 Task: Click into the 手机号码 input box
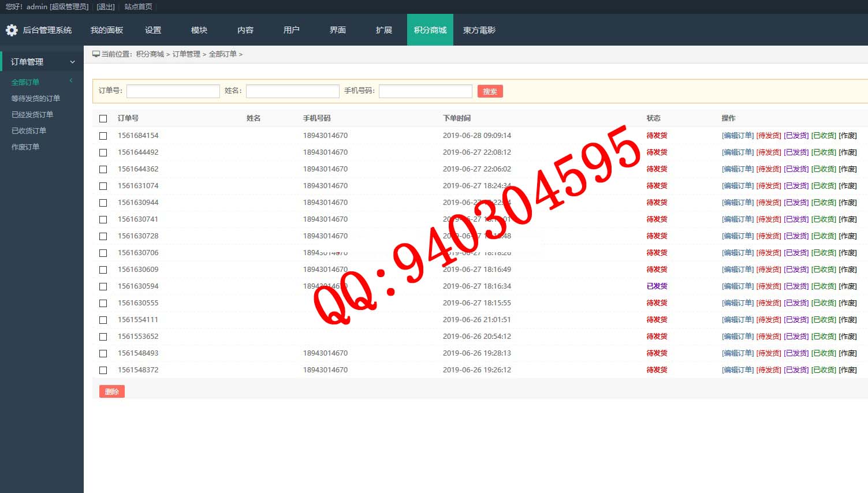pyautogui.click(x=425, y=91)
